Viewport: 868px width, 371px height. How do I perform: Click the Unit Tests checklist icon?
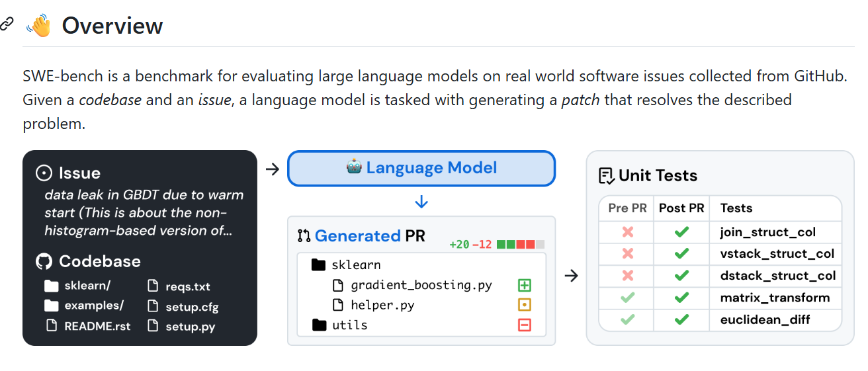(x=607, y=176)
